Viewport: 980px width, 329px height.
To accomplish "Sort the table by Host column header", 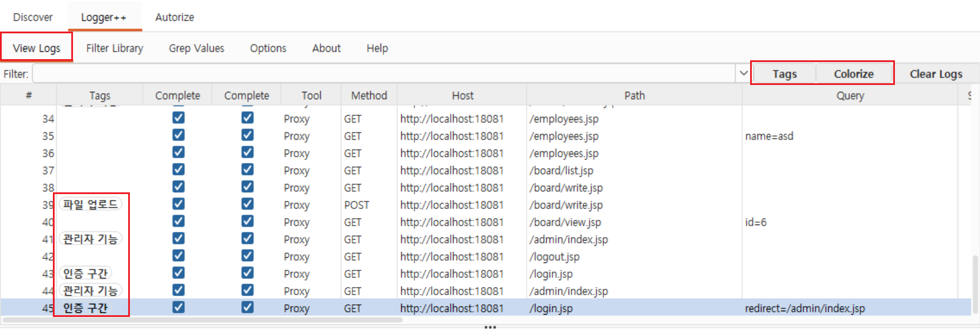I will tap(462, 95).
